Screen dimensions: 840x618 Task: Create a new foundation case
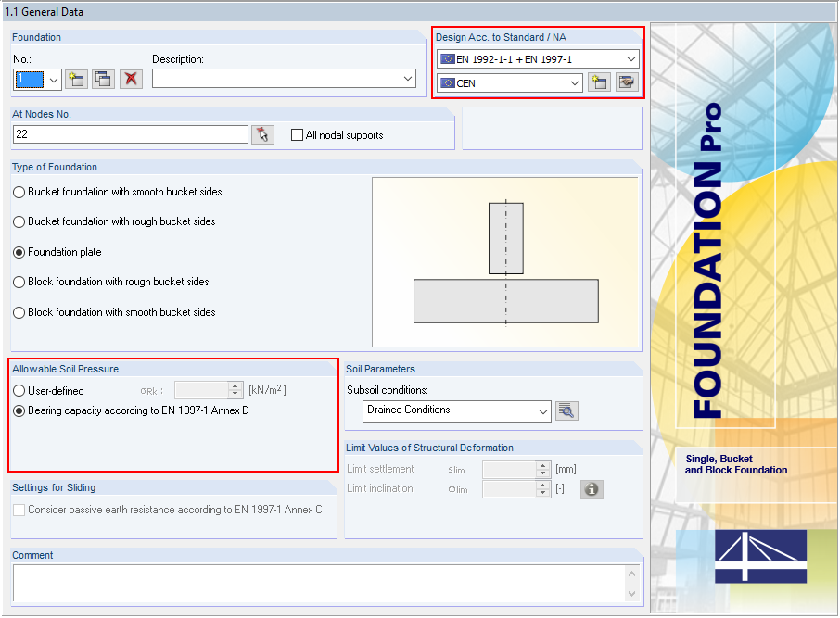(x=76, y=79)
